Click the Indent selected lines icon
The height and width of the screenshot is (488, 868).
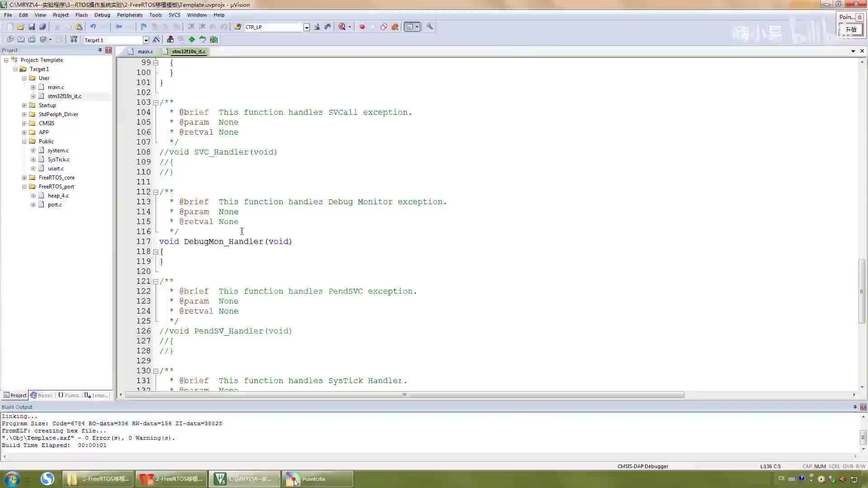[191, 27]
